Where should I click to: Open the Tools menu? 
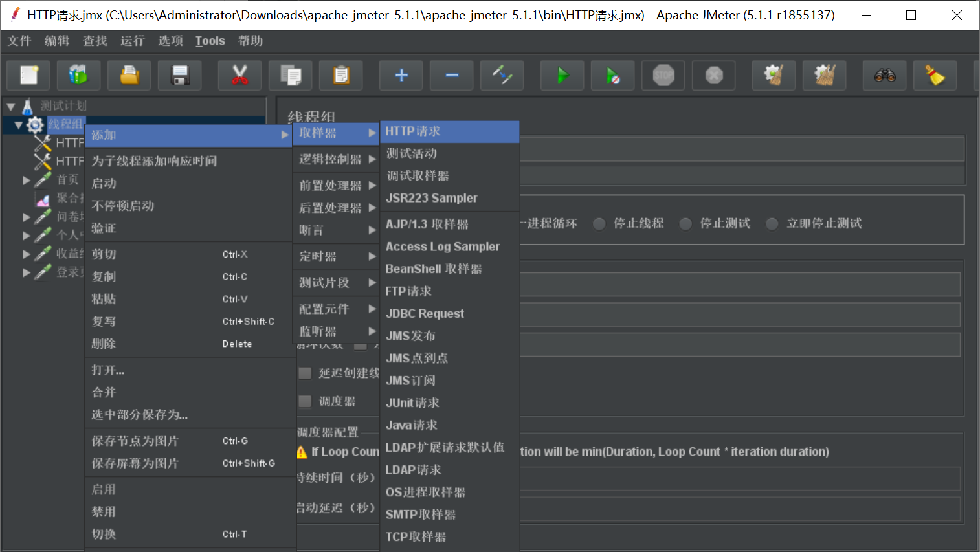coord(210,41)
